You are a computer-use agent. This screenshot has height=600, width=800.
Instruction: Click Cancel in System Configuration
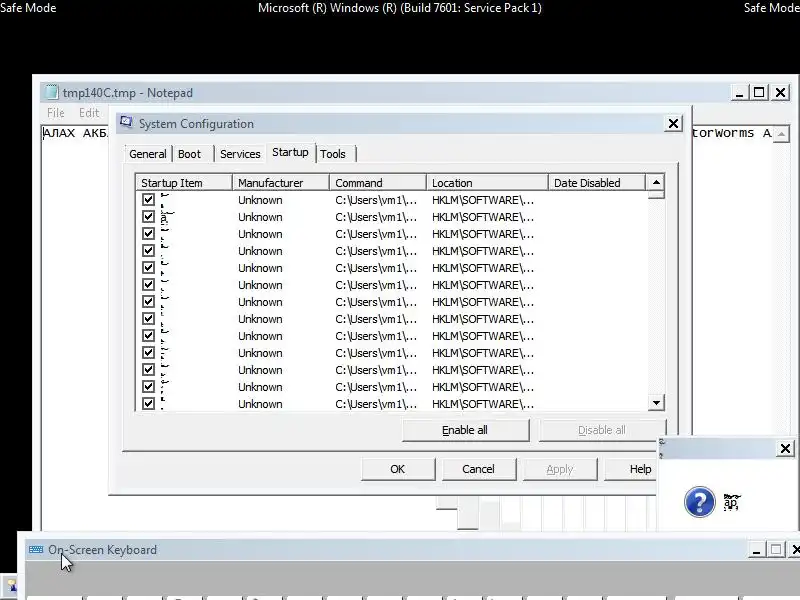click(x=479, y=469)
